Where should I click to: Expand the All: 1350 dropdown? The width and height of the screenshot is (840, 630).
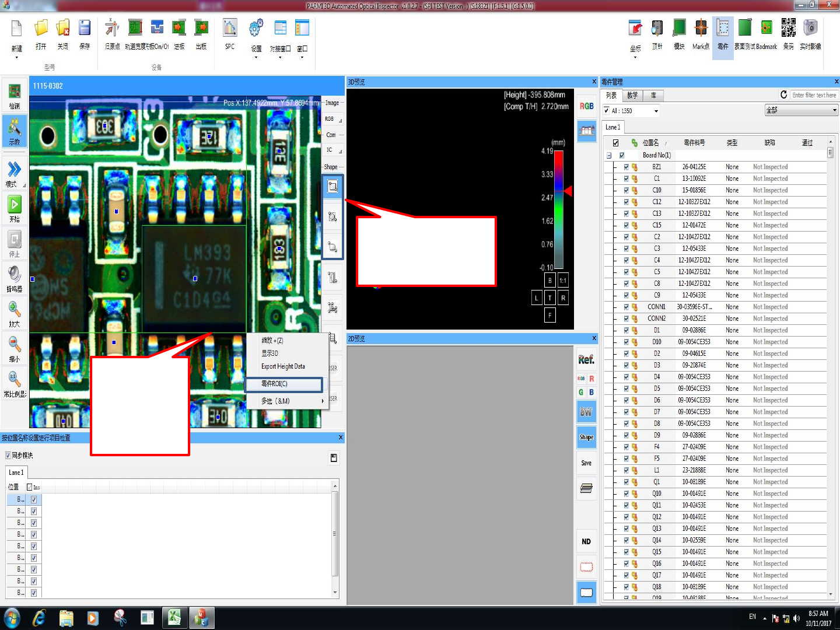coord(656,111)
